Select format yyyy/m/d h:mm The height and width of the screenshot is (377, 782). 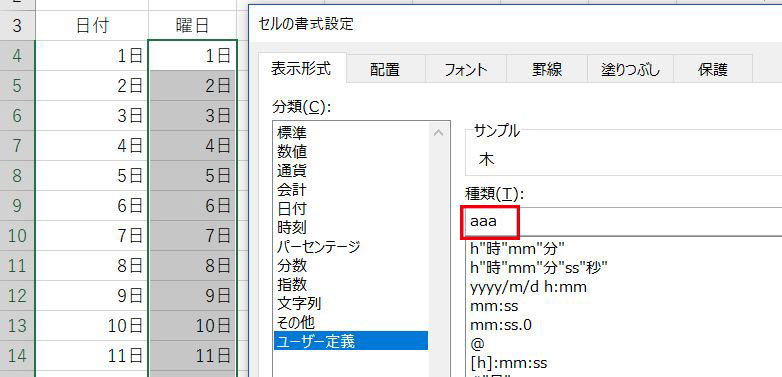pos(528,287)
